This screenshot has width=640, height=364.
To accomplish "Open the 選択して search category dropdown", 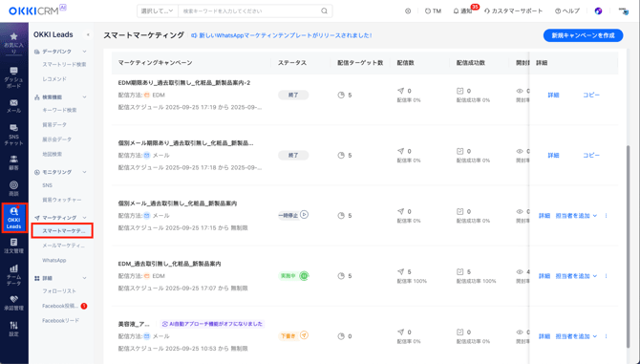I will 158,11.
